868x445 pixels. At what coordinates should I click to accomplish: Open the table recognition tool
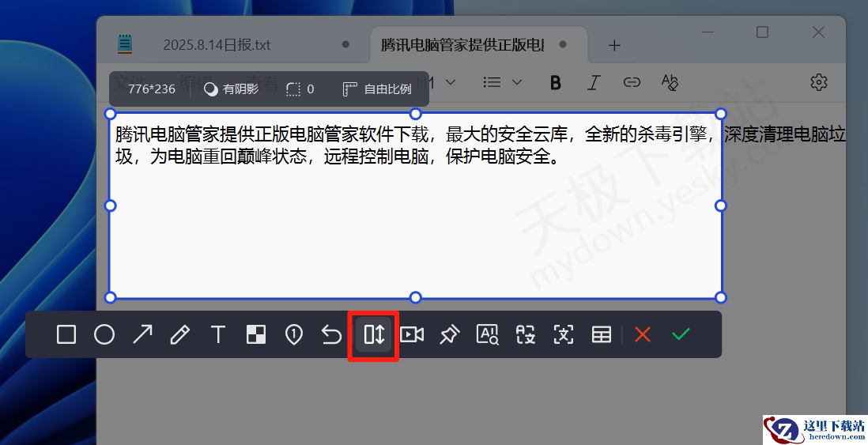[x=601, y=334]
